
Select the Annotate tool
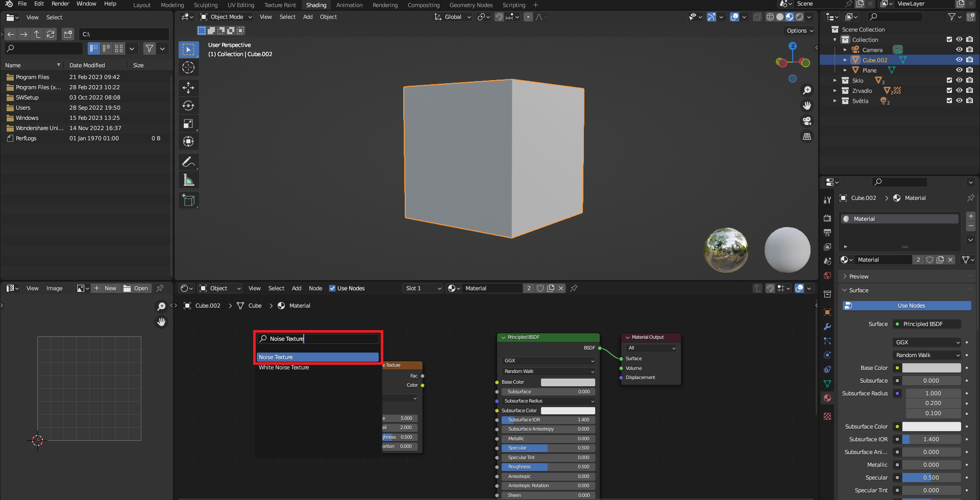pos(188,162)
